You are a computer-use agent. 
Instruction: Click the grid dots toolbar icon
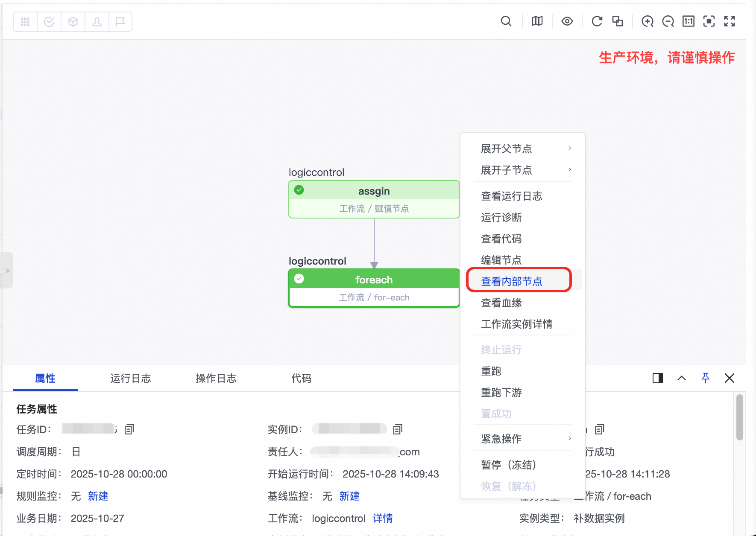click(25, 22)
